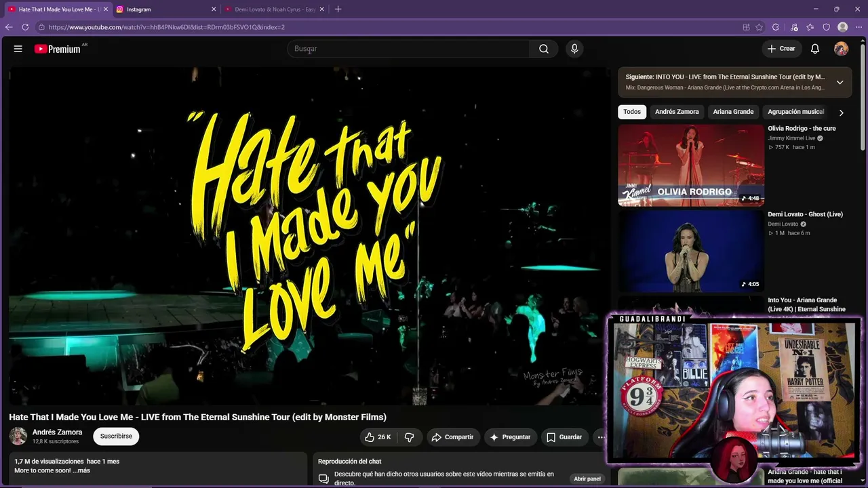This screenshot has width=868, height=488.
Task: Click the chat replay speech-bubble icon
Action: (x=323, y=479)
